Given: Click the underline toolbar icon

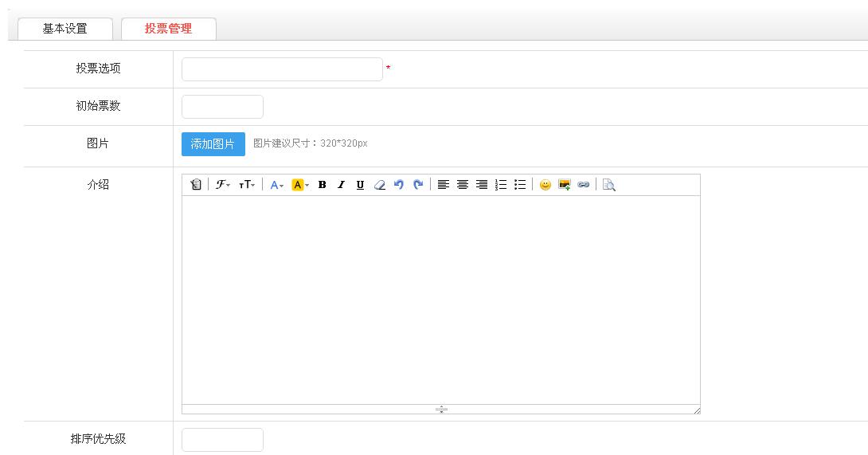Looking at the screenshot, I should click(x=360, y=185).
